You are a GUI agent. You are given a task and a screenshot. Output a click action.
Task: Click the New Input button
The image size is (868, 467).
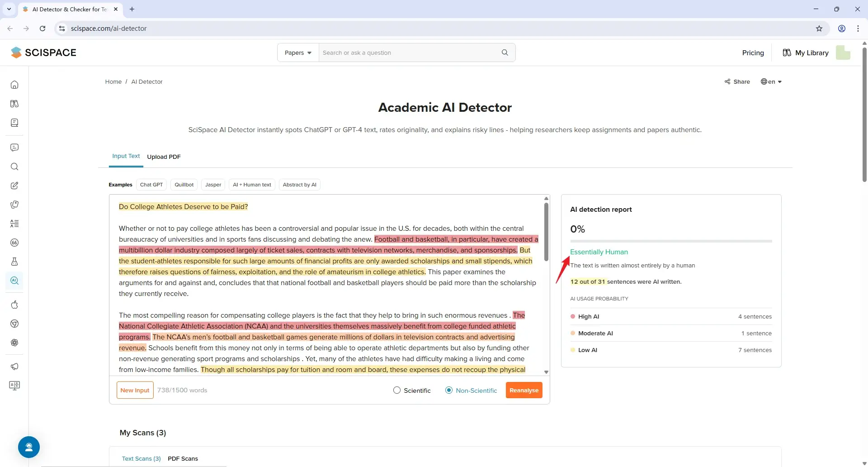[x=135, y=390]
